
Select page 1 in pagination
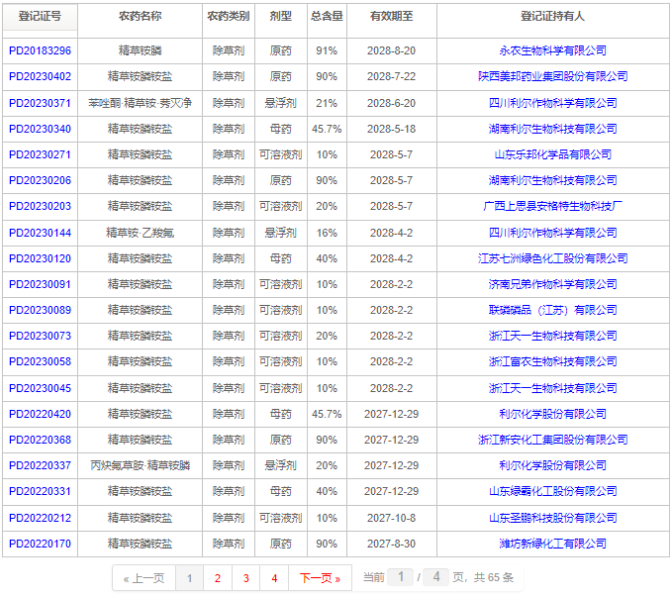(x=190, y=578)
